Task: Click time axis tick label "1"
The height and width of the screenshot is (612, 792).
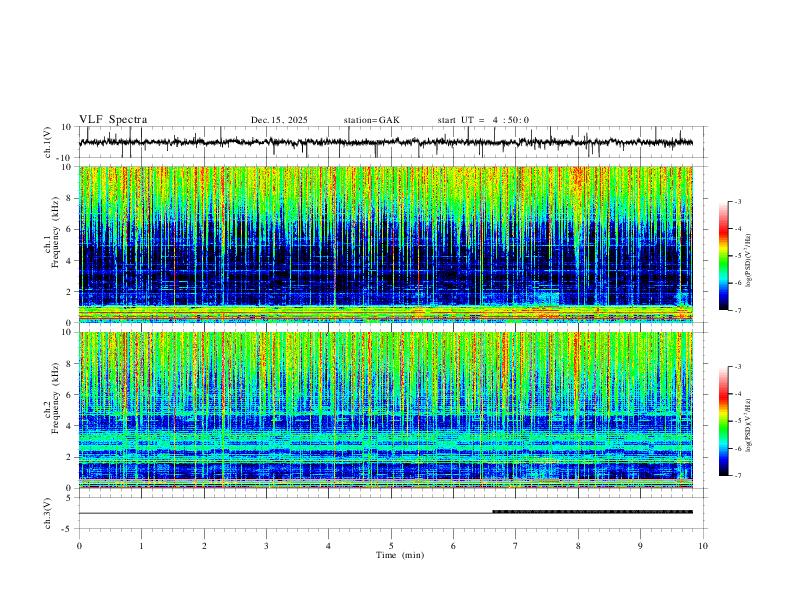Action: [141, 546]
